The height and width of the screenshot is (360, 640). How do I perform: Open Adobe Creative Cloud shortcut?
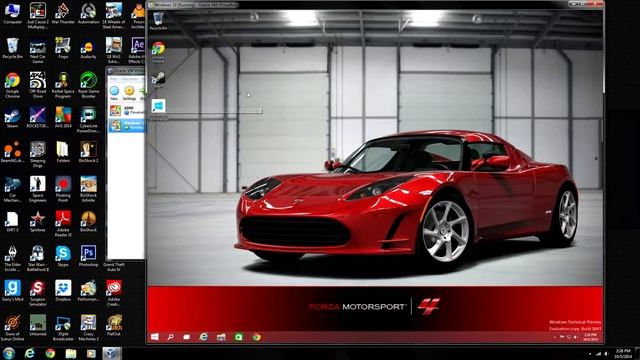point(113,293)
